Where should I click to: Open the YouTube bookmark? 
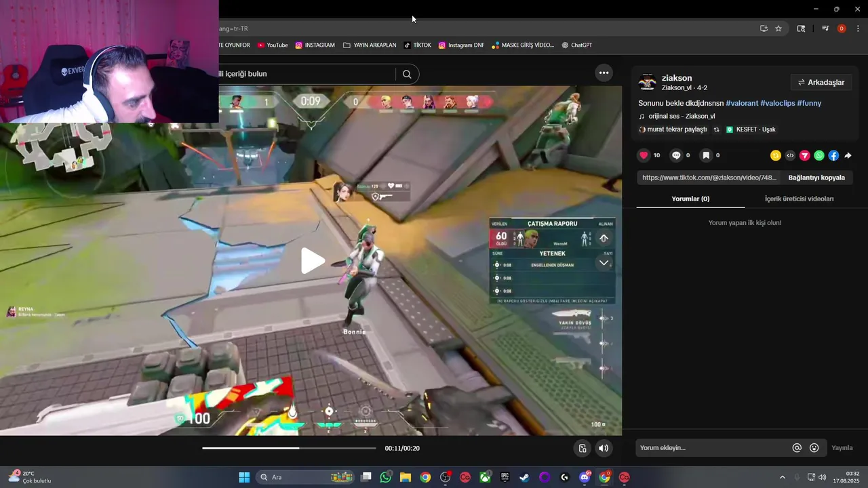point(273,45)
